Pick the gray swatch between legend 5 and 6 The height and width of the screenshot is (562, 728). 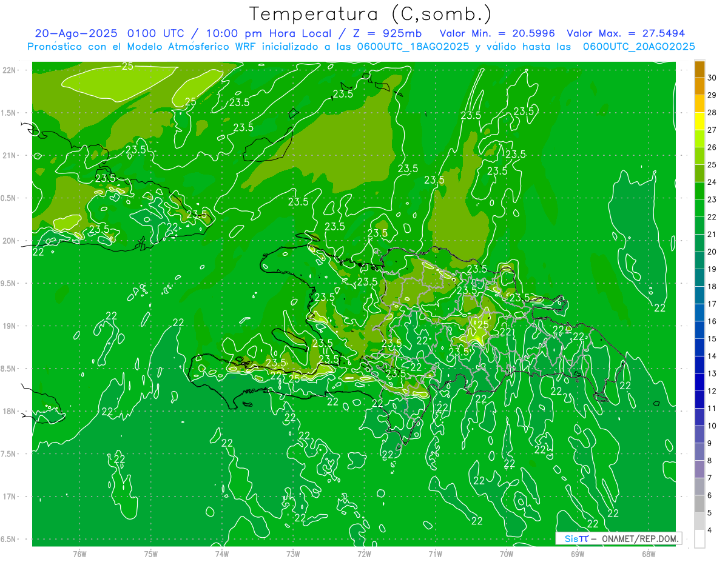(699, 504)
